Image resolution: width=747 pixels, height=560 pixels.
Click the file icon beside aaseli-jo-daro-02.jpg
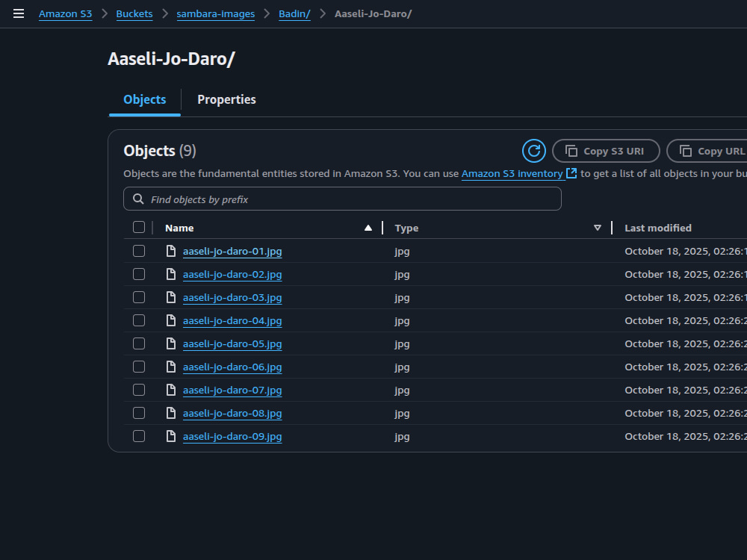pyautogui.click(x=170, y=274)
